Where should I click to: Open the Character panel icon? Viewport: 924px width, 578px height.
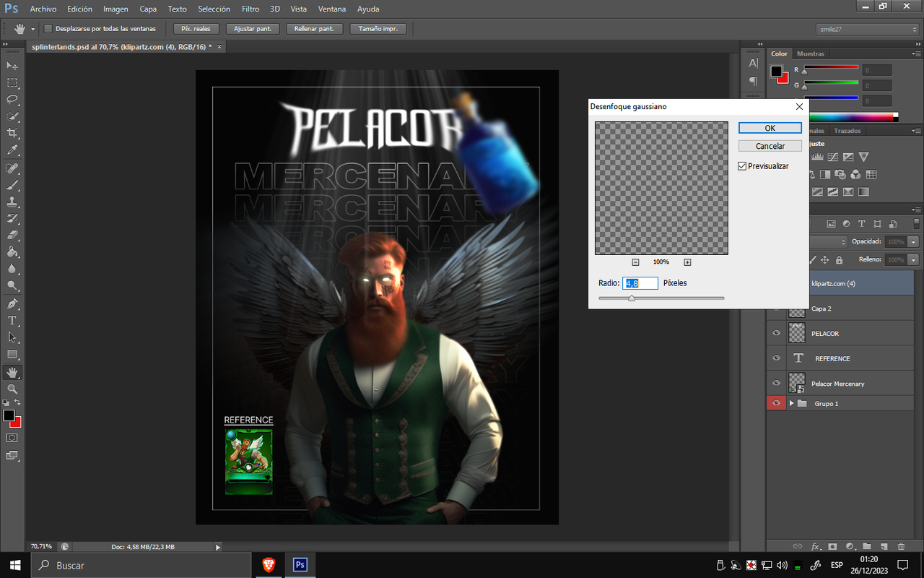(x=753, y=64)
